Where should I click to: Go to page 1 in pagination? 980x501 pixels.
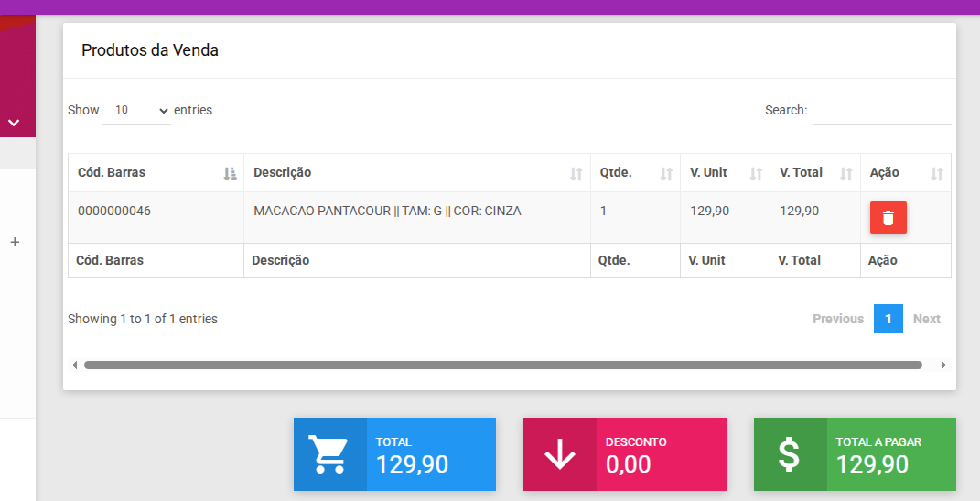pos(888,319)
